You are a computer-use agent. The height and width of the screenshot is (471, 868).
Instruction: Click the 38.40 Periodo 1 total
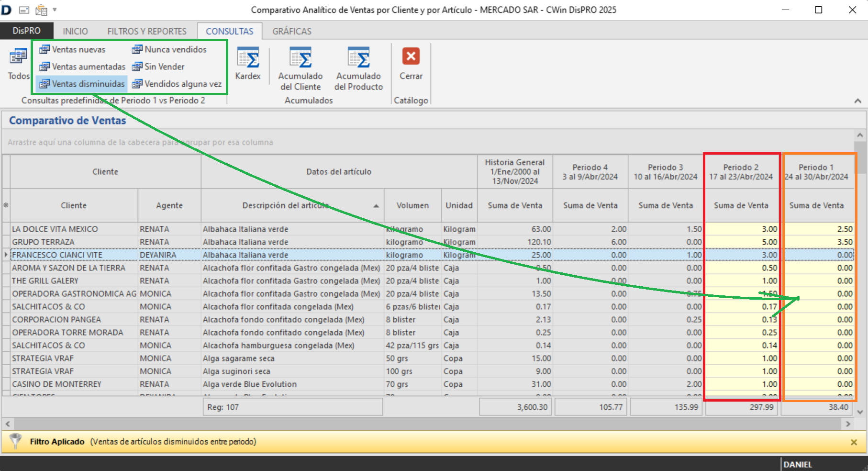(818, 407)
